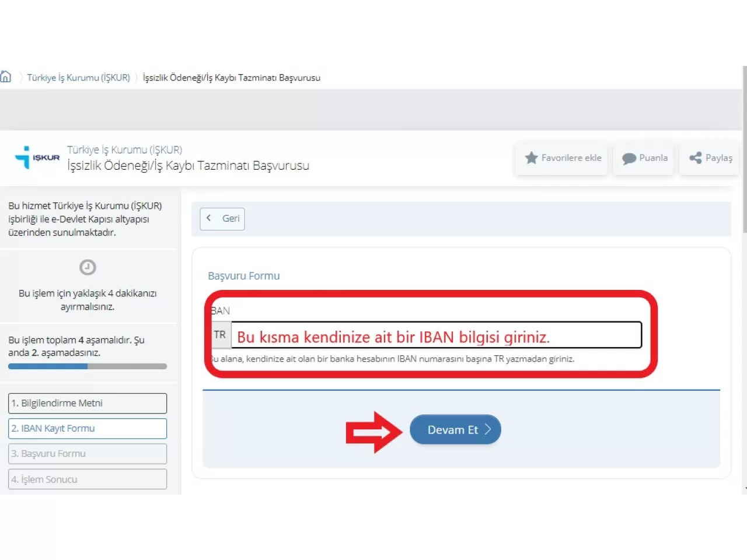Click the Türkiye İş Kurumu header title

coord(124,150)
